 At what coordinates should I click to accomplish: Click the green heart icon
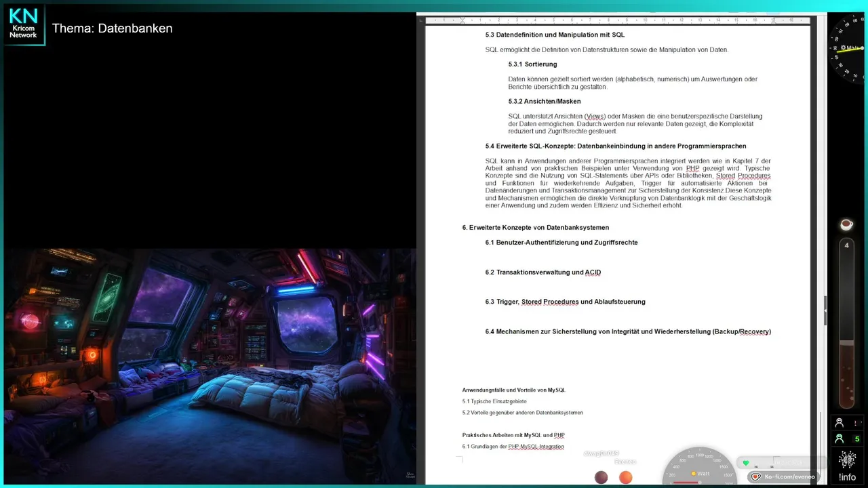coord(746,463)
